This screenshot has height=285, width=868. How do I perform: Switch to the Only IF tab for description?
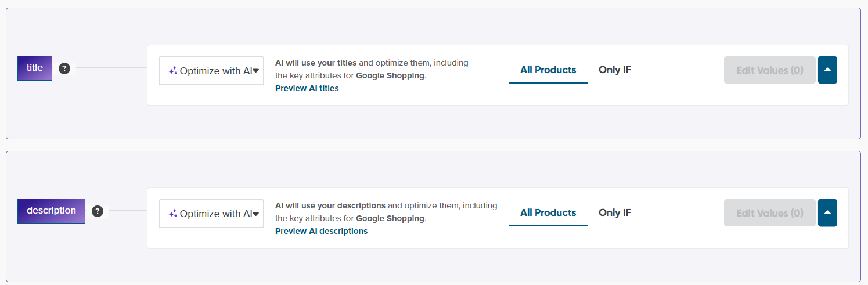(614, 212)
